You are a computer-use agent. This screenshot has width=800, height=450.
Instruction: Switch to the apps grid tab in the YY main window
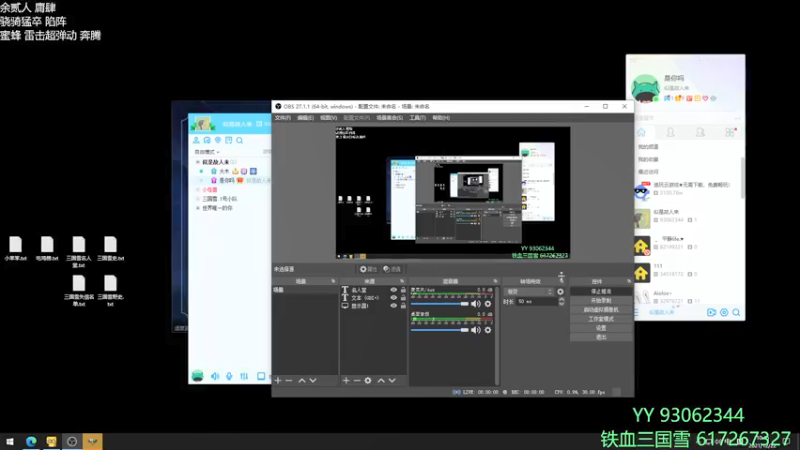point(730,133)
